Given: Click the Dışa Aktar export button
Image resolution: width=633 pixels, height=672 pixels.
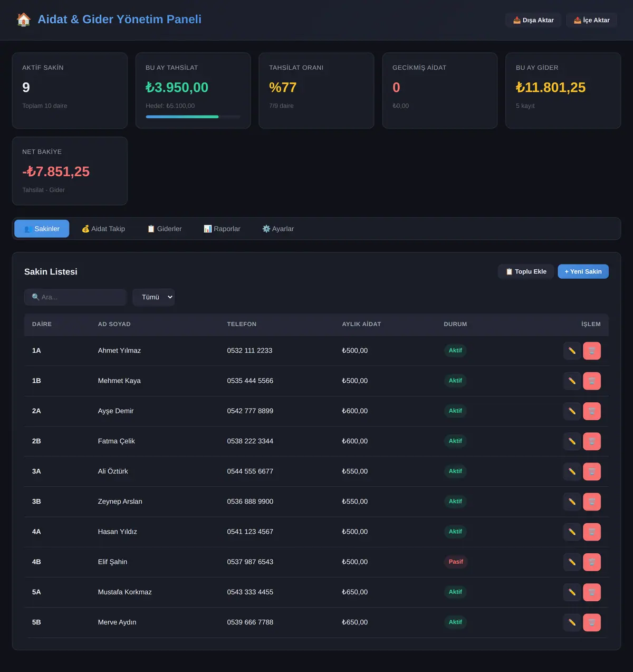Looking at the screenshot, I should [533, 20].
